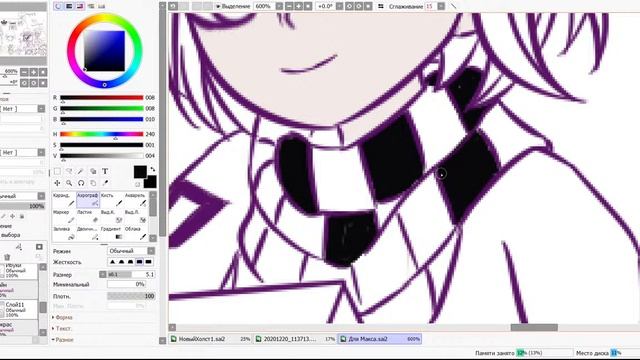Click the Минимальный size percent field
The image size is (640, 360).
click(x=127, y=284)
